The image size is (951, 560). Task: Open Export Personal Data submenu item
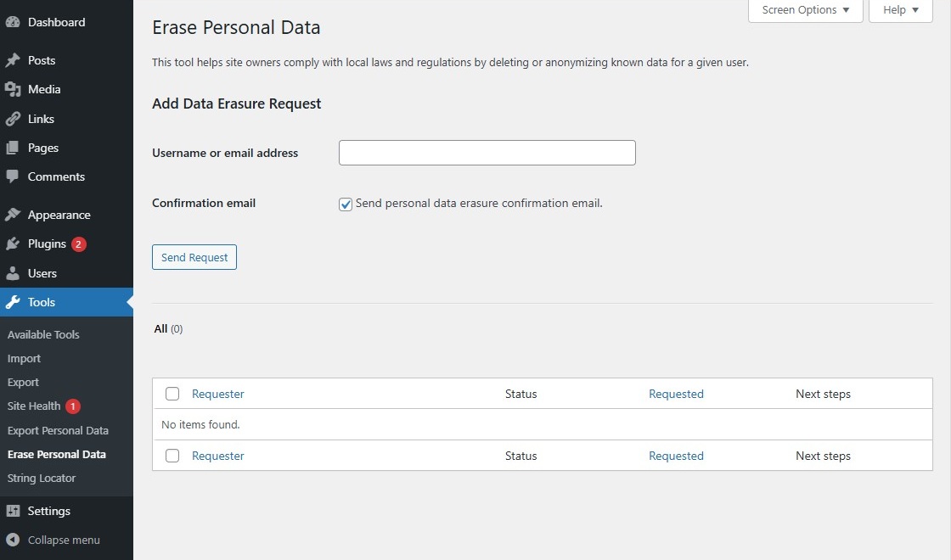point(59,431)
